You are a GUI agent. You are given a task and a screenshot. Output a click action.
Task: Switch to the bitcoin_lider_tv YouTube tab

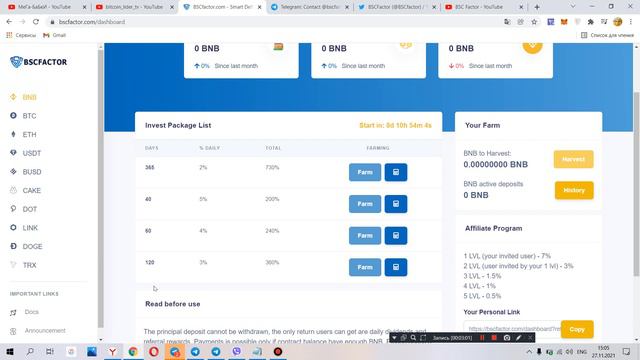point(134,7)
